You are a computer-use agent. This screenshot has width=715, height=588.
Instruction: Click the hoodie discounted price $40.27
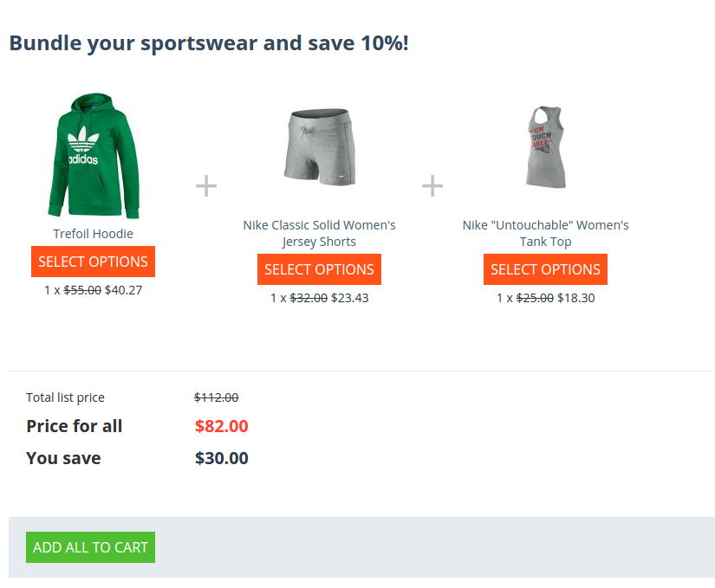tap(124, 290)
